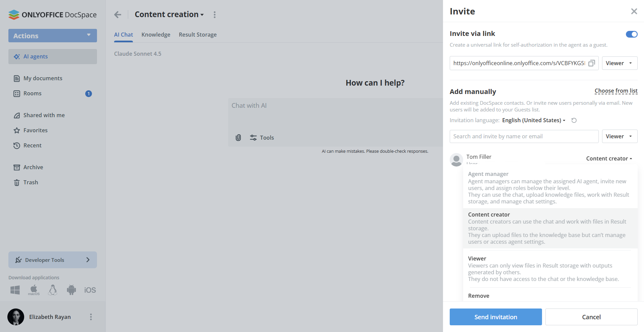The width and height of the screenshot is (644, 332).
Task: Select the AI agents section icon
Action: click(x=16, y=56)
